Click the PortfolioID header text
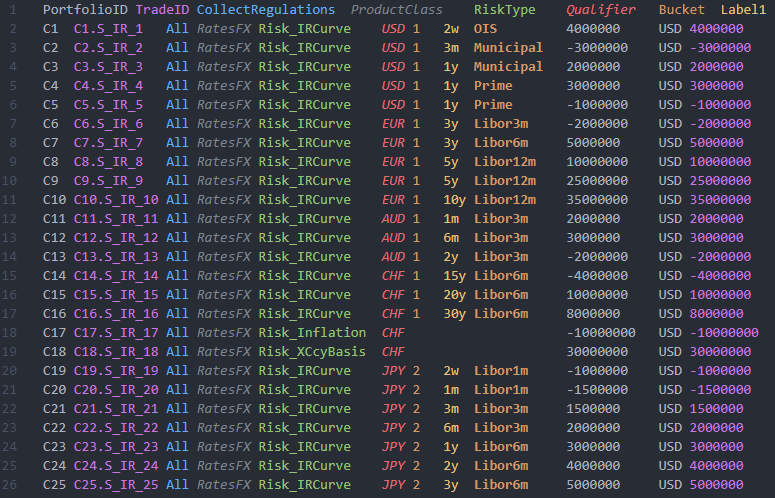Image resolution: width=775 pixels, height=498 pixels. pos(85,9)
